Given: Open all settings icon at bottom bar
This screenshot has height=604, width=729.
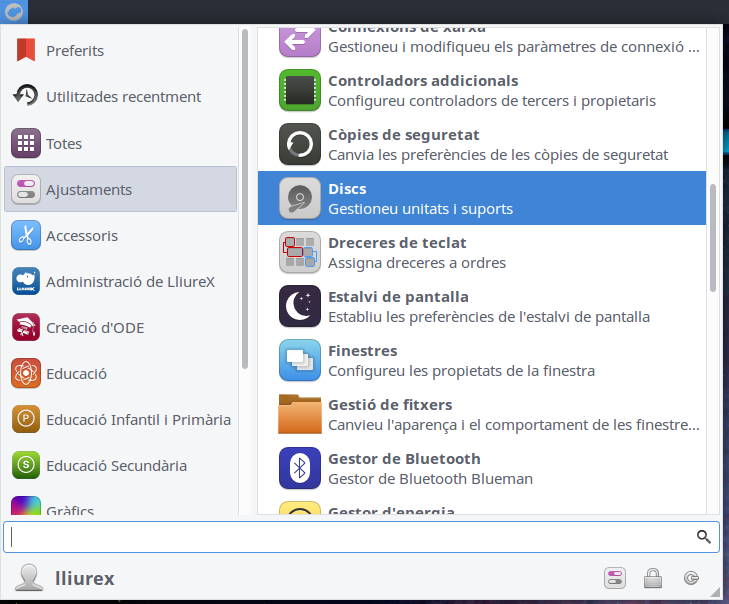Looking at the screenshot, I should (614, 577).
